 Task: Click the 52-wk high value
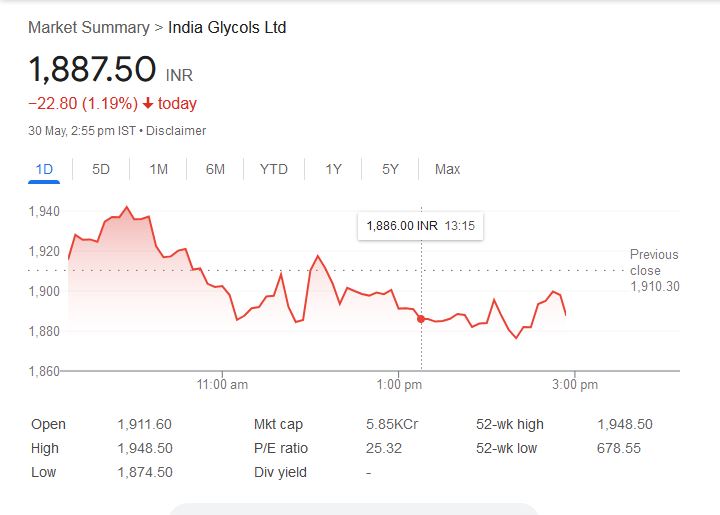pos(624,424)
